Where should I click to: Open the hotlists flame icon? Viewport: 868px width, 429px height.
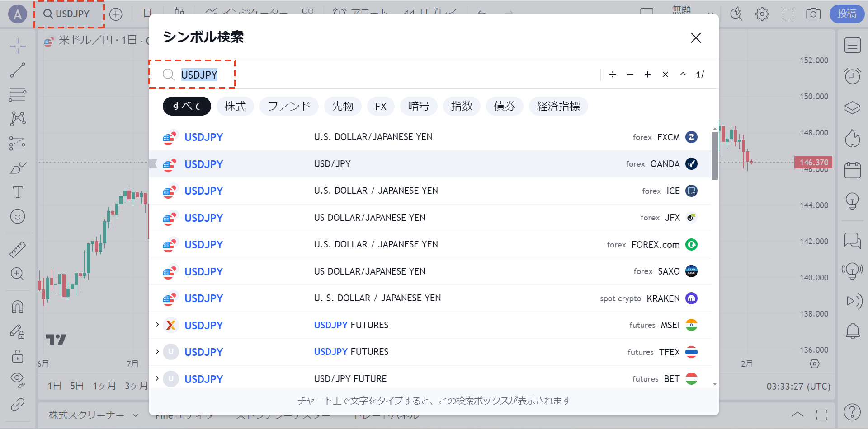pos(852,139)
